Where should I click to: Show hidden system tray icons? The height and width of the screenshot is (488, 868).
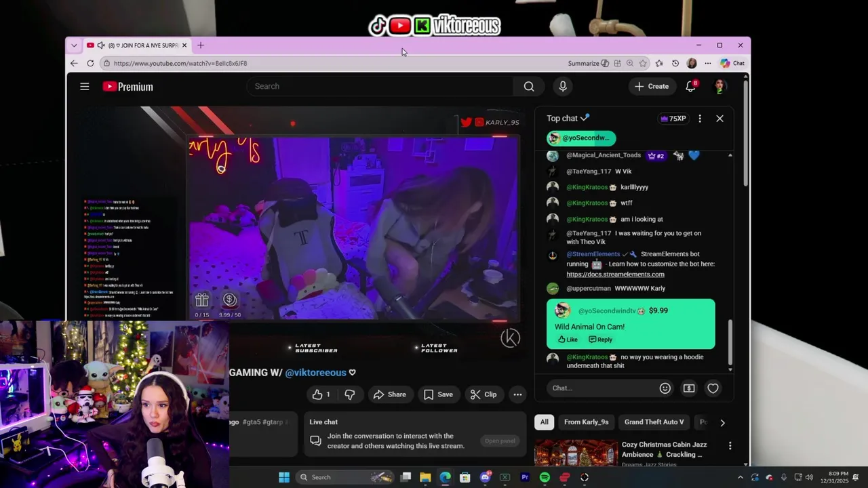click(740, 477)
